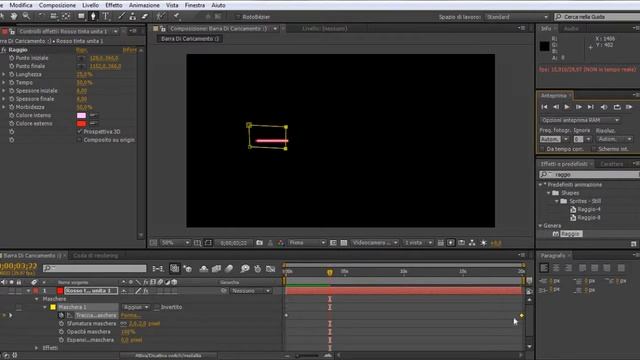Click the Show Channel color icon
The image size is (640, 360).
coord(280,243)
